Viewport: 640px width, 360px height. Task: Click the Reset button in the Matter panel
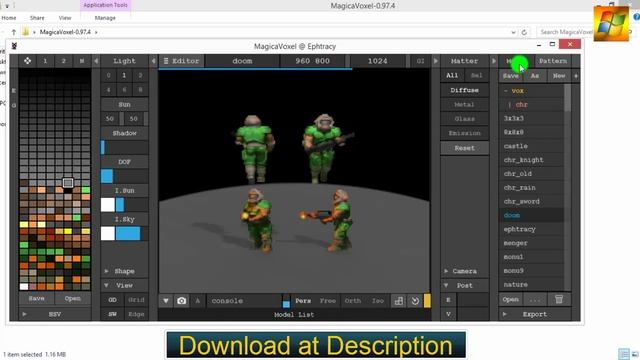coord(464,148)
